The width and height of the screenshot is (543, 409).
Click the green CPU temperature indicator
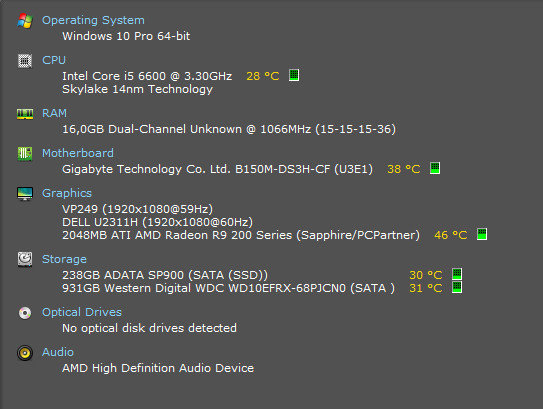tap(294, 75)
